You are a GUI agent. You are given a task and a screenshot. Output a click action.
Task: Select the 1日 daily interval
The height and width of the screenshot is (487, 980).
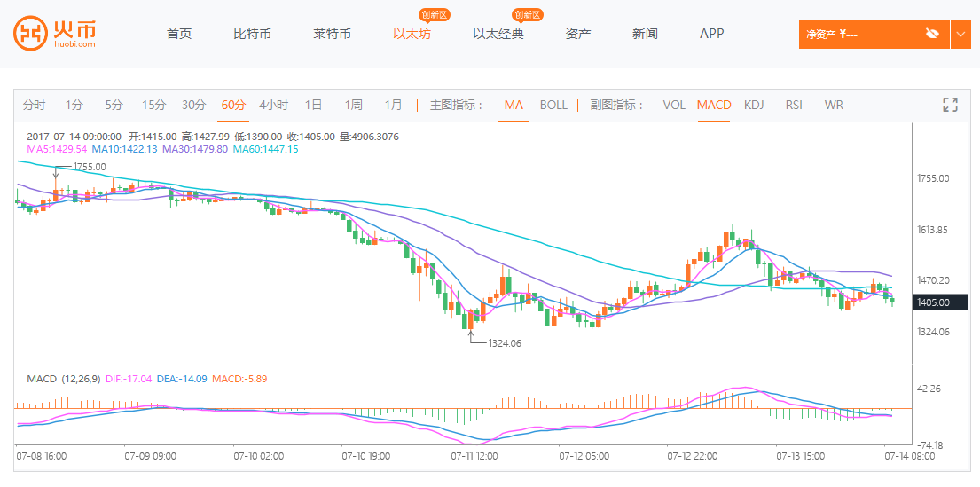[313, 105]
